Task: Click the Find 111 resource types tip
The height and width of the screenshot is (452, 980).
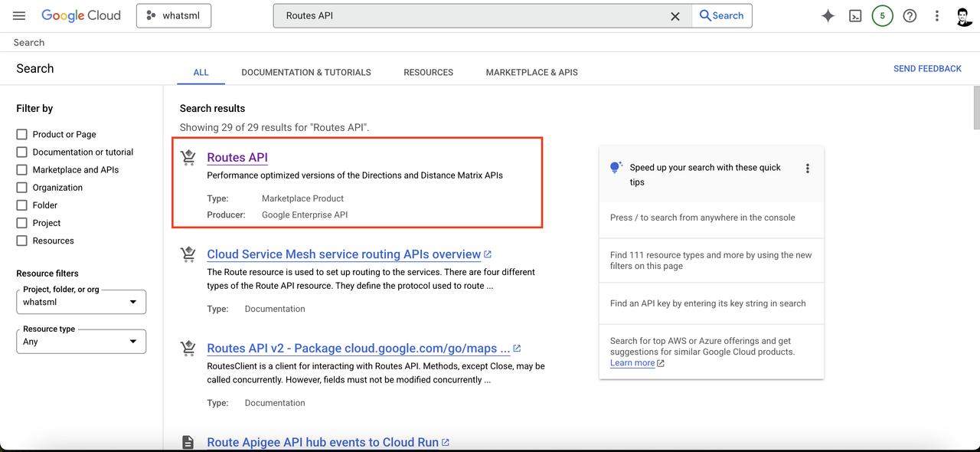Action: coord(711,260)
